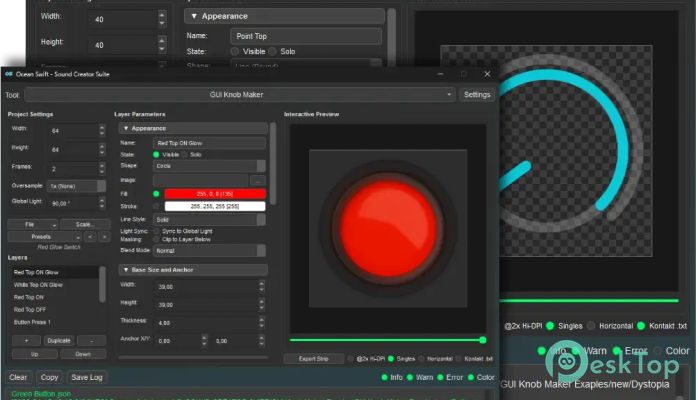Clear the log
The height and width of the screenshot is (400, 700).
18,377
